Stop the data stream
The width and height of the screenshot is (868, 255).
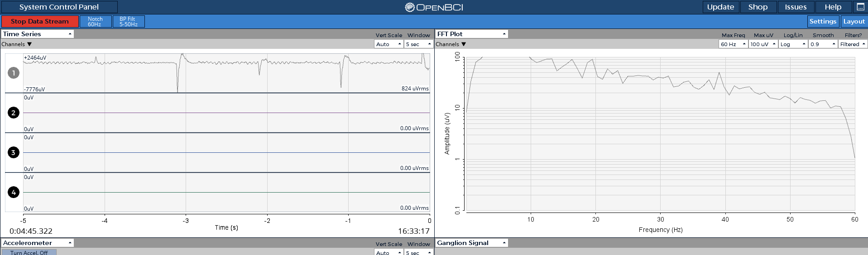click(40, 21)
